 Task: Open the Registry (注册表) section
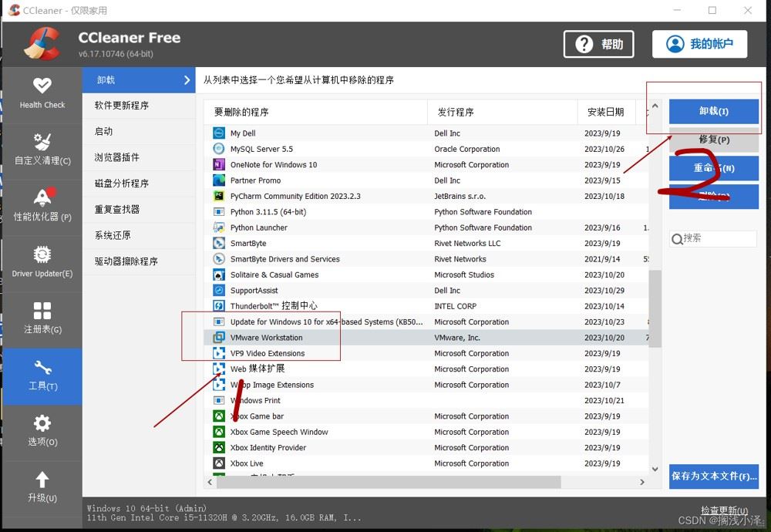pyautogui.click(x=42, y=318)
